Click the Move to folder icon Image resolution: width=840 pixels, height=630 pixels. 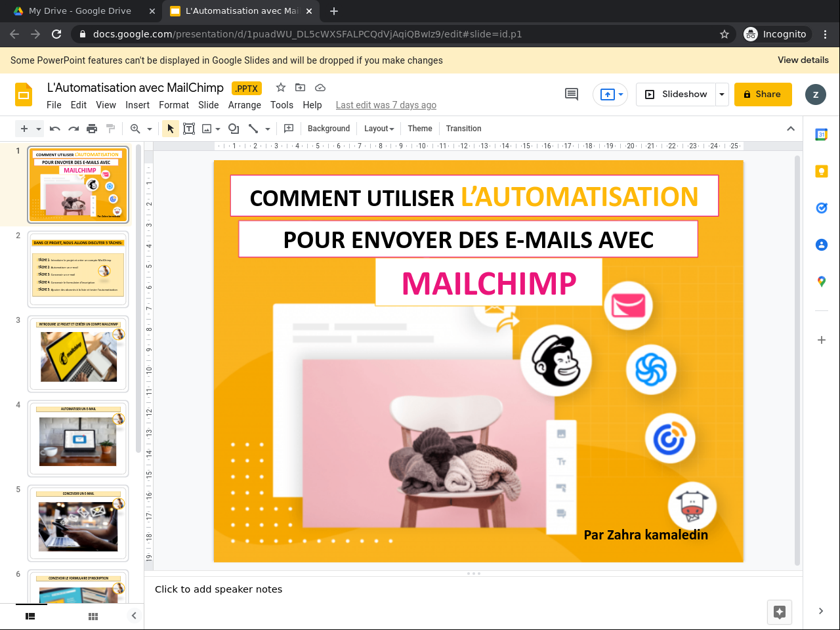pos(301,88)
